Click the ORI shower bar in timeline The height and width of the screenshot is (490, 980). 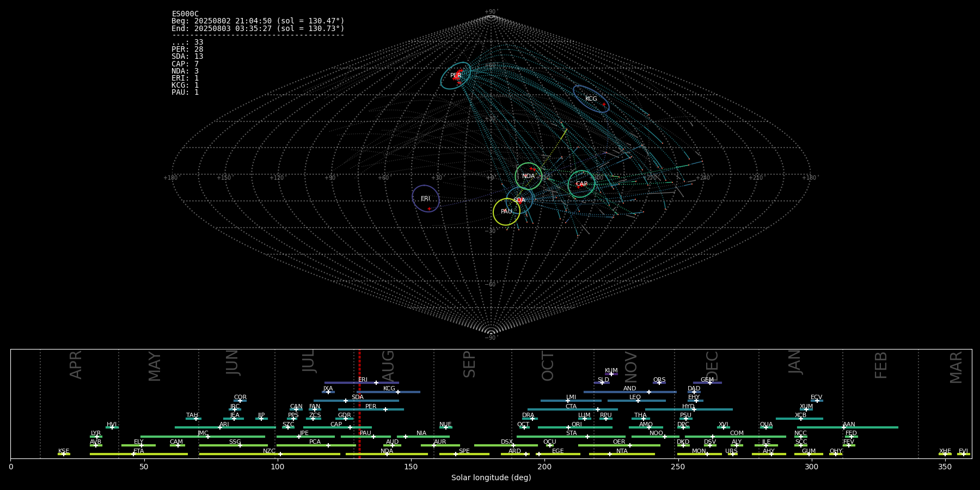[575, 427]
